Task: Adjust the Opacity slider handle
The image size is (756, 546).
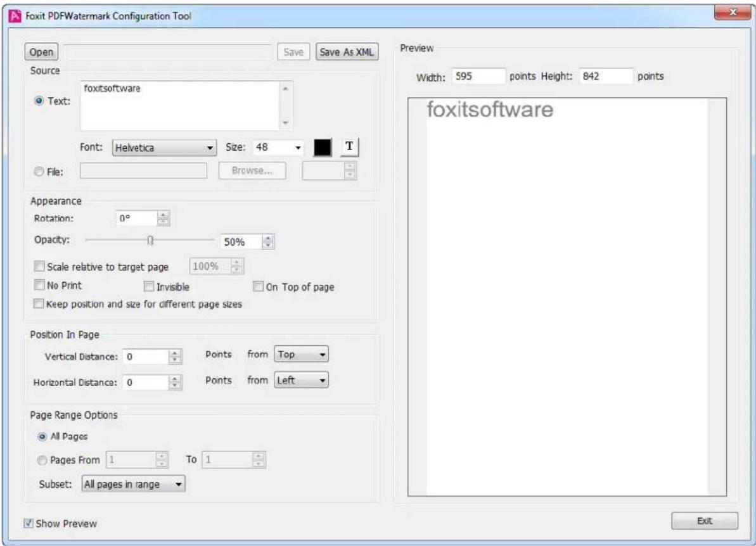Action: (x=150, y=240)
